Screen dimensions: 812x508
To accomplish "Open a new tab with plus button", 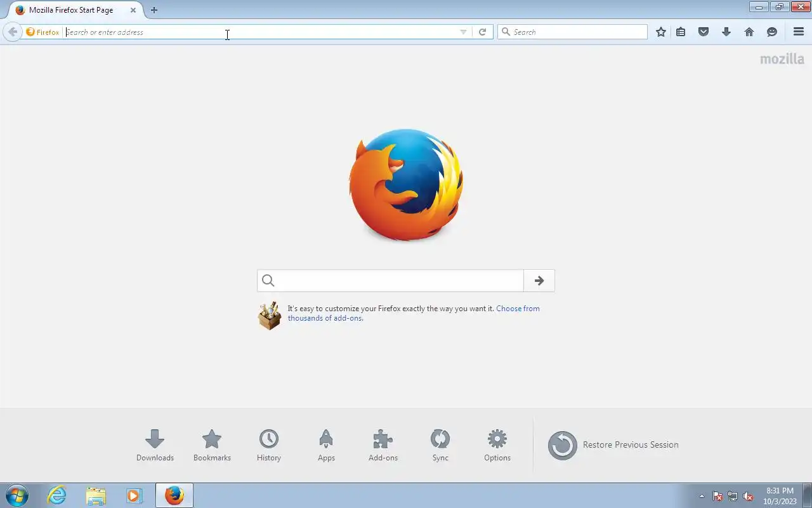I will 154,10.
